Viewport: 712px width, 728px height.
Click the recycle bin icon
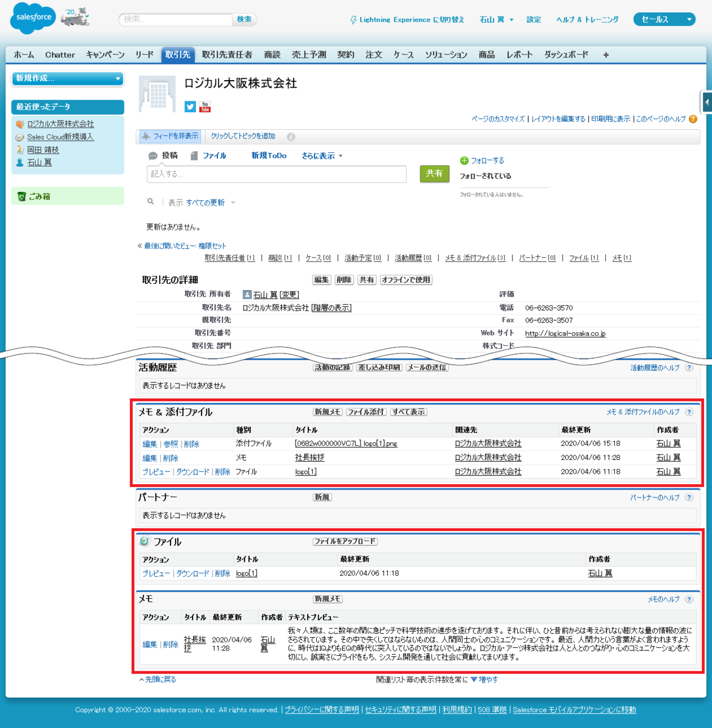pyautogui.click(x=21, y=197)
